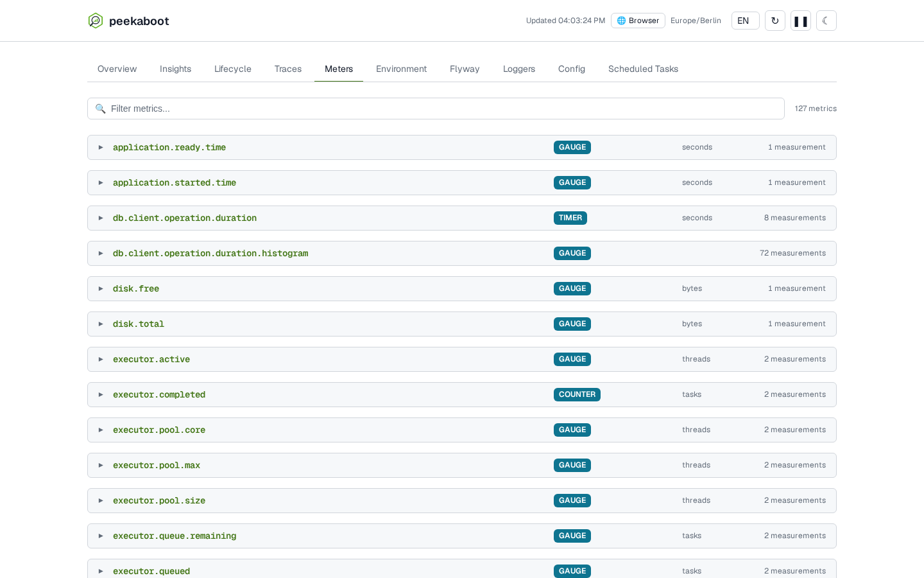
Task: Click the Filter metrics input field
Action: (x=436, y=109)
